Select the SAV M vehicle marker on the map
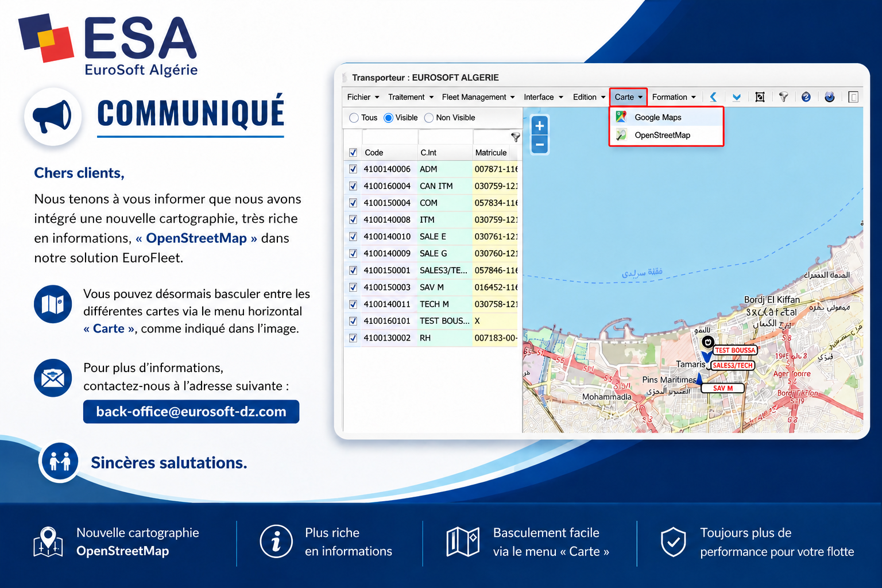 pos(723,388)
